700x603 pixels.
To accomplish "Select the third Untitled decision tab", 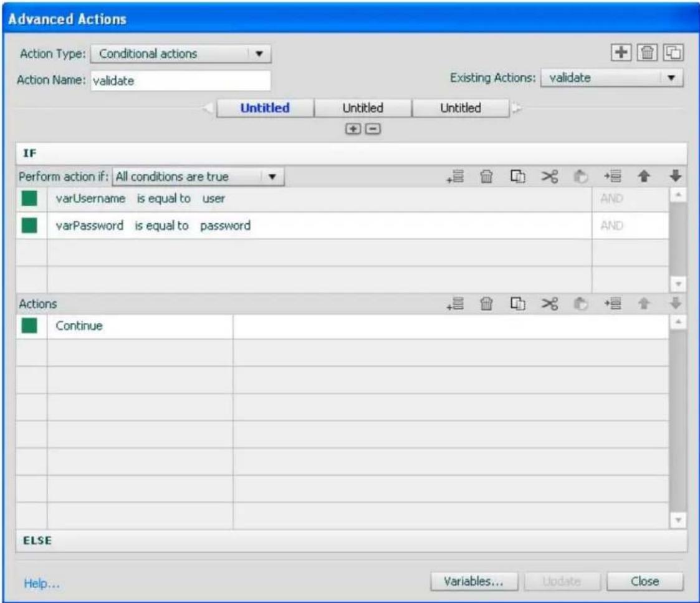I will point(461,108).
